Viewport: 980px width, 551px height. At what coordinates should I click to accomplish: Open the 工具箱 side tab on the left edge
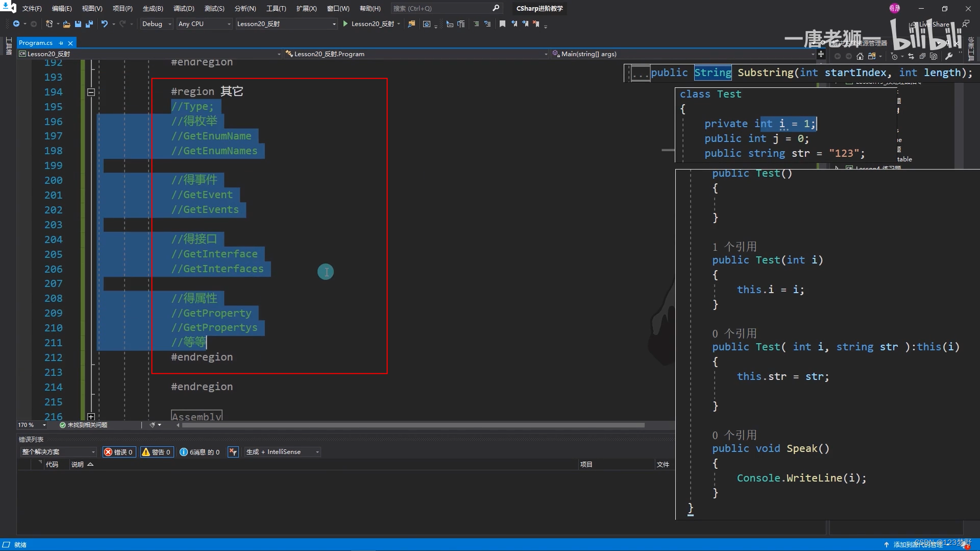(x=8, y=46)
